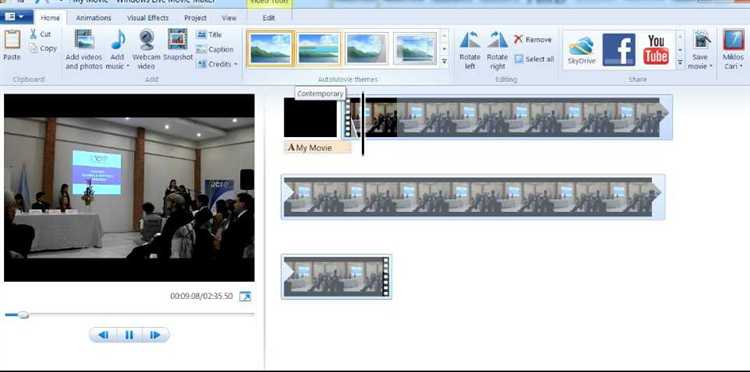Image resolution: width=750 pixels, height=372 pixels.
Task: Click the Remove button
Action: point(533,40)
